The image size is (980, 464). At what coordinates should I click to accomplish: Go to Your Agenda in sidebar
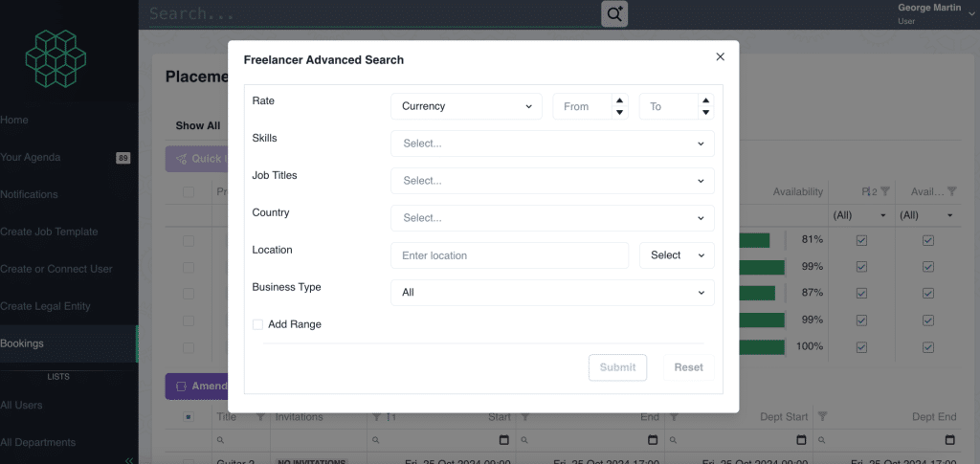point(31,157)
